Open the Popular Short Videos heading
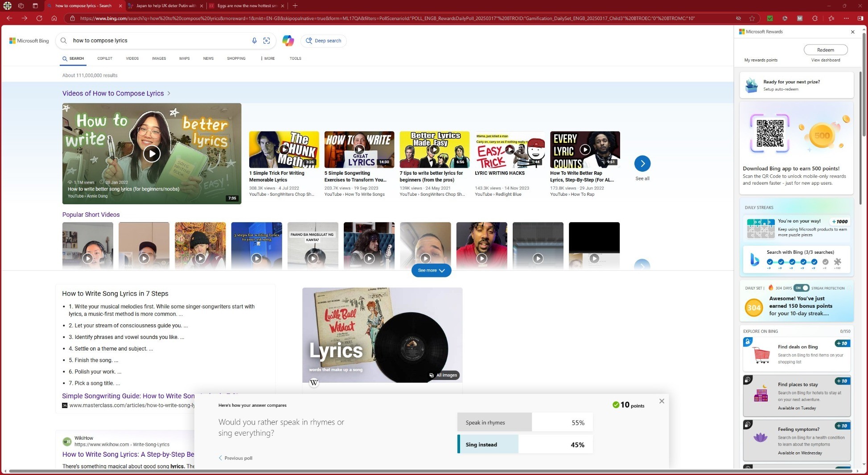 (91, 215)
